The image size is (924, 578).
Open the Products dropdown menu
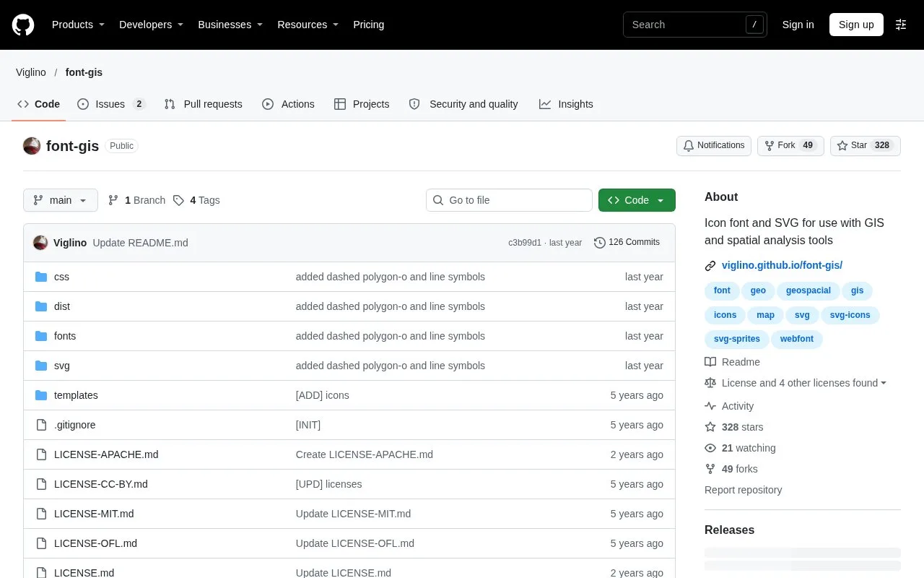pyautogui.click(x=78, y=25)
